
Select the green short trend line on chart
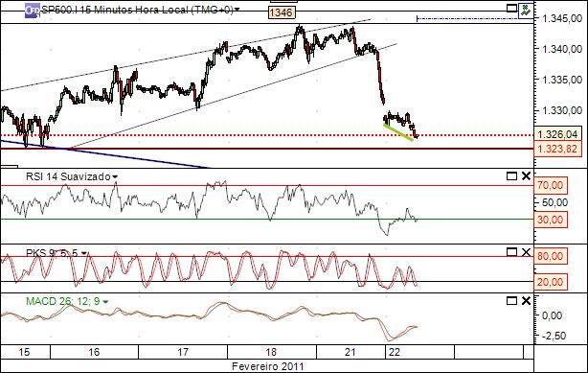click(398, 132)
